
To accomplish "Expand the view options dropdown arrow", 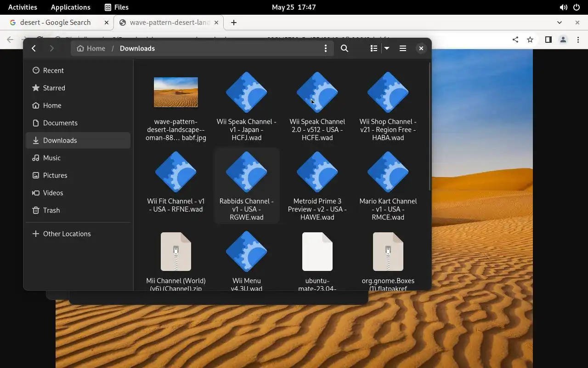I will [x=387, y=48].
